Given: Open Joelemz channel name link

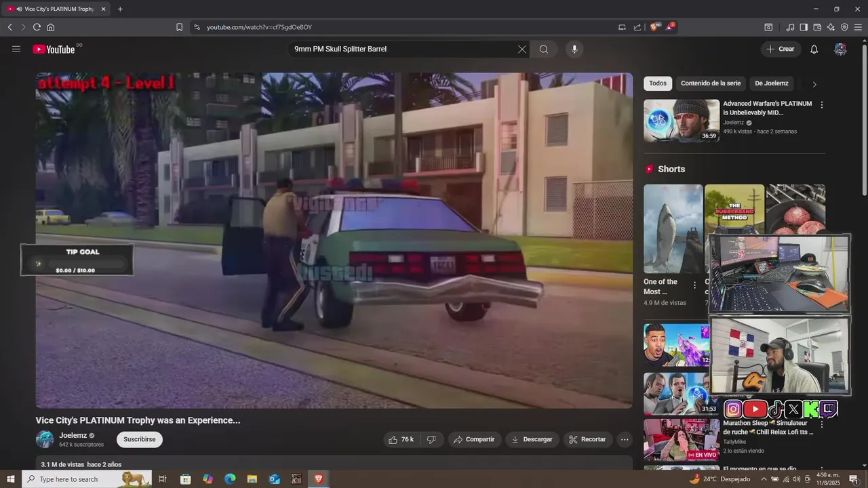Looking at the screenshot, I should pos(73,435).
